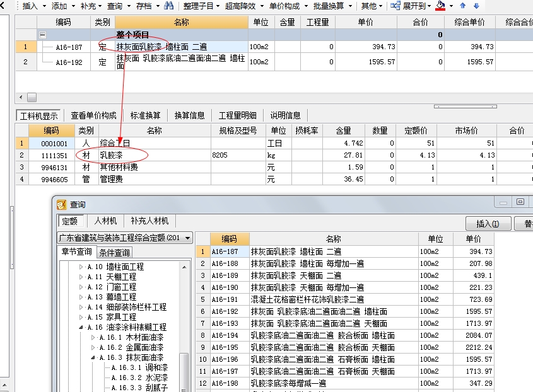533x392 pixels.
Task: Click the 名称 column header in project grid
Action: (x=182, y=23)
